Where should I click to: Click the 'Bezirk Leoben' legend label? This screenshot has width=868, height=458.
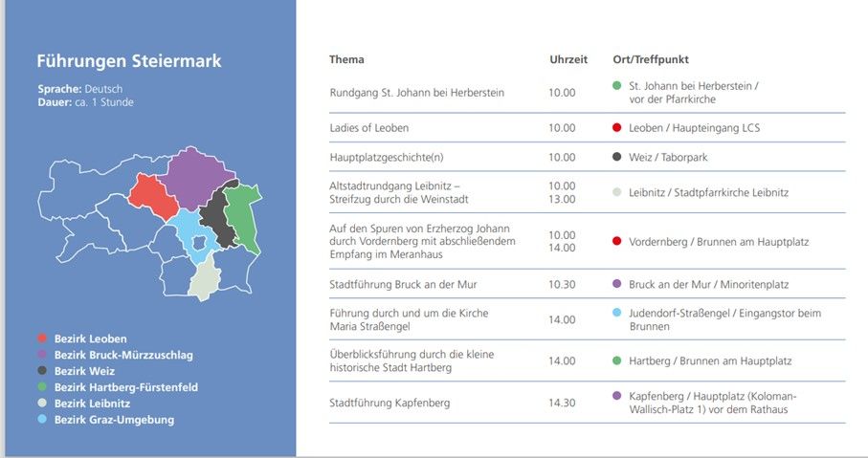(x=90, y=338)
